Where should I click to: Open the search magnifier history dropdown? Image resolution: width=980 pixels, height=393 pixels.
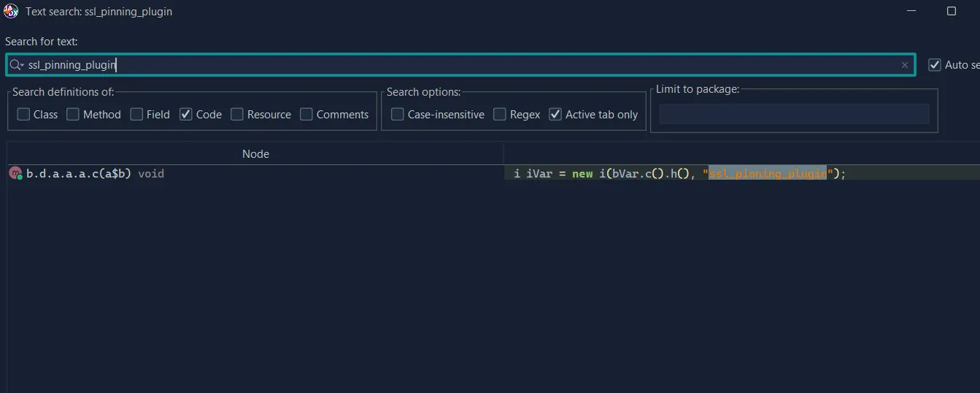point(17,65)
